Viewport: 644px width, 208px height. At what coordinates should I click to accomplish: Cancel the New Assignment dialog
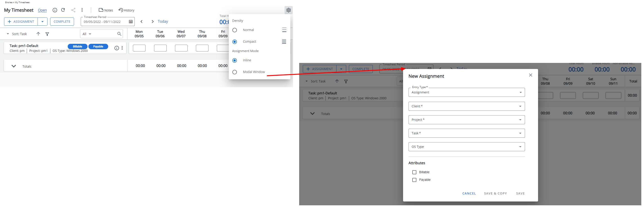[x=469, y=194]
